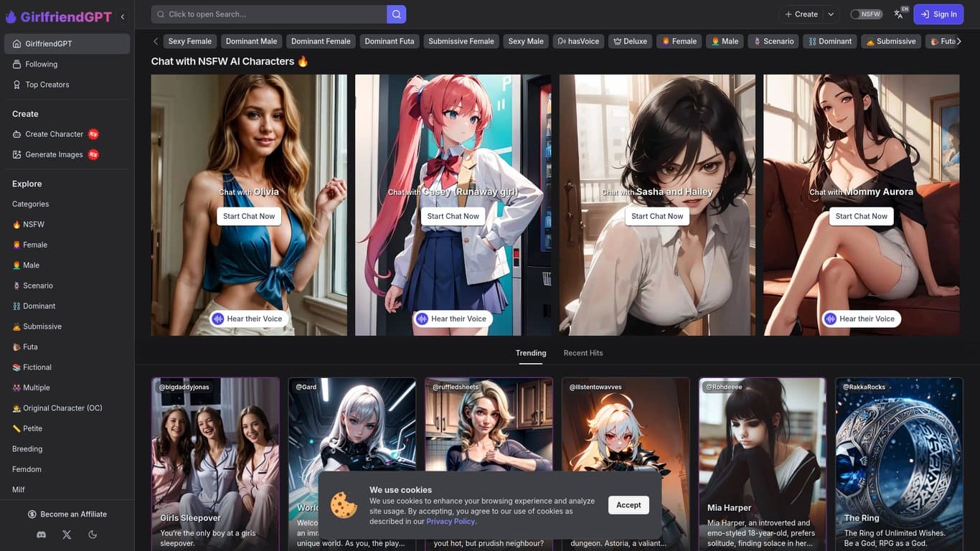Screen dimensions: 980x551
Task: Open the Discord icon link
Action: coord(42,534)
